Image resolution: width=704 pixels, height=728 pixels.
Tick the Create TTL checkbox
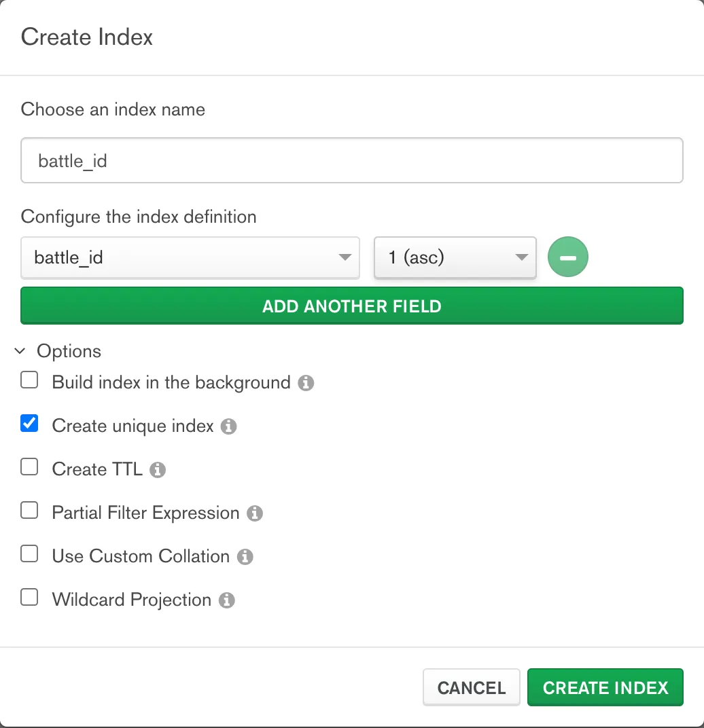[x=29, y=467]
